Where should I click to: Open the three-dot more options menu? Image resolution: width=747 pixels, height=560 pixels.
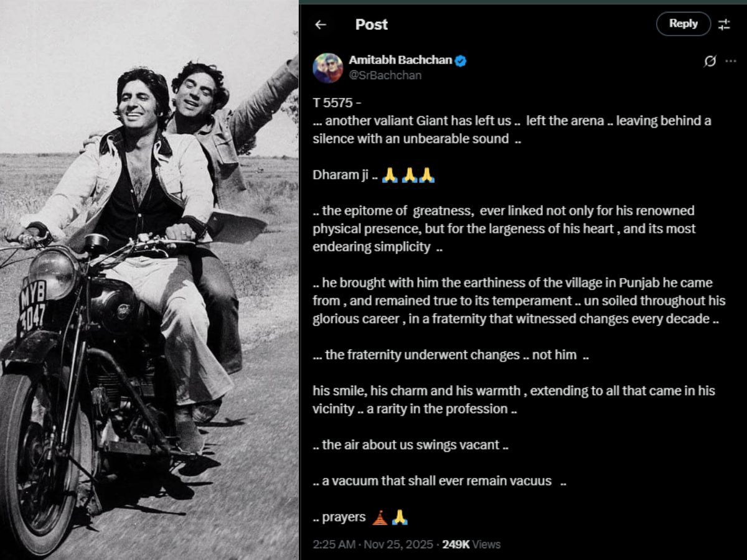point(731,61)
